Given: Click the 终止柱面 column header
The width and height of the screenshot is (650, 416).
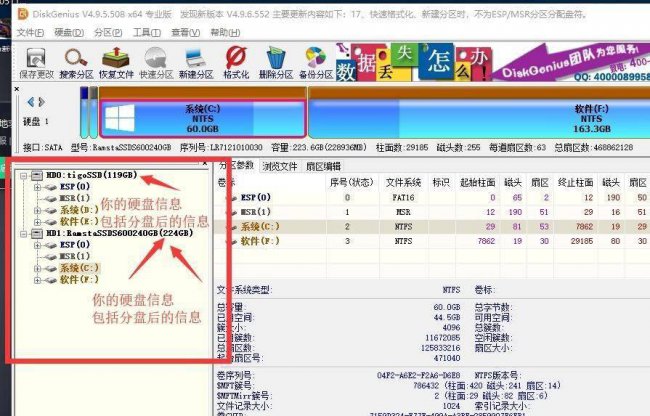Looking at the screenshot, I should coord(575,182).
